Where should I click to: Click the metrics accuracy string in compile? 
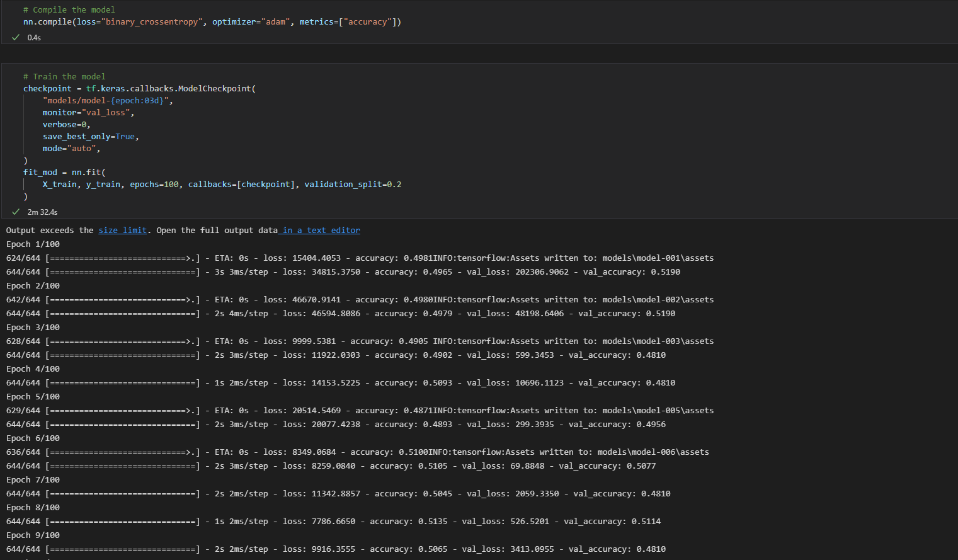click(x=368, y=21)
